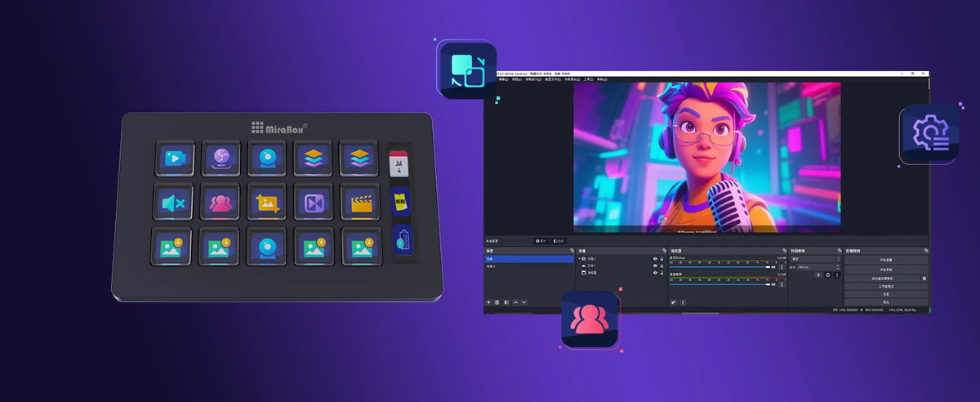Tap the yellow clapperboard key on MiraBox
980x402 pixels.
(x=360, y=201)
